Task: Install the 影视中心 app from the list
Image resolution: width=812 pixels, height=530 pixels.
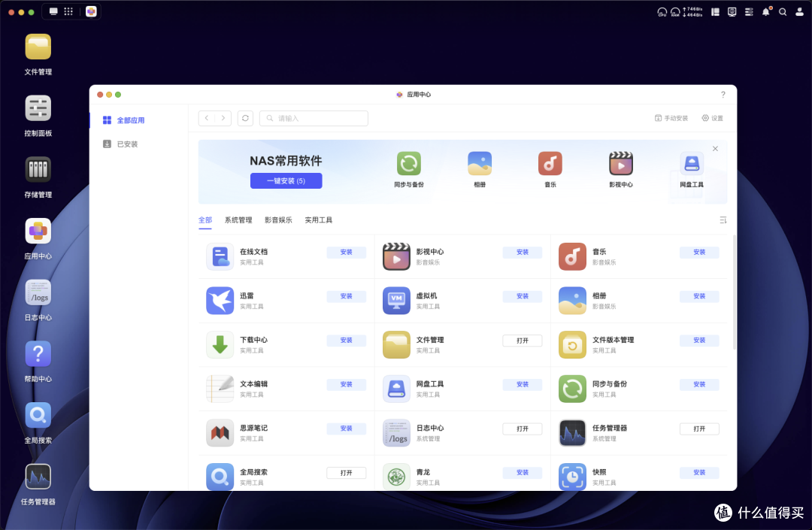Action: 523,252
